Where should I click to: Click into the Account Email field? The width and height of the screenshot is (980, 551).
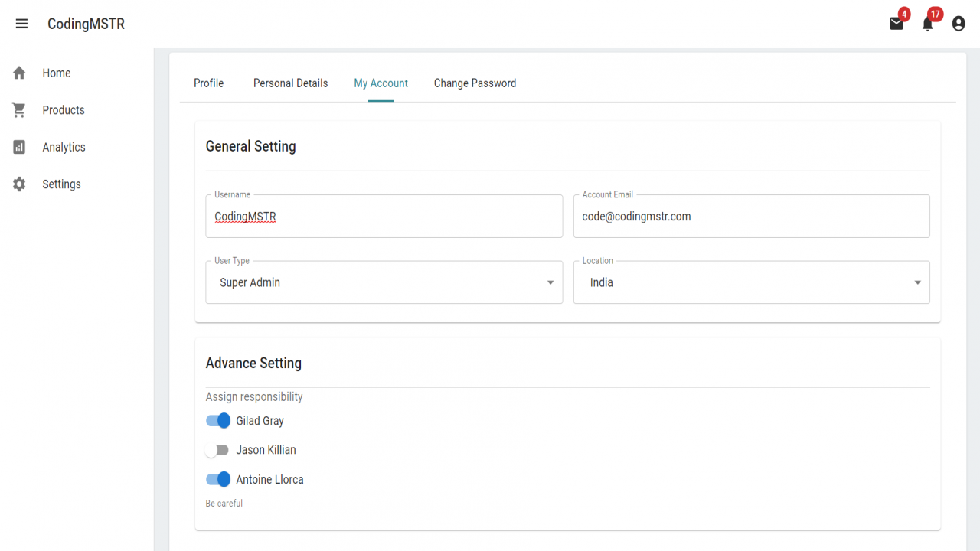752,217
